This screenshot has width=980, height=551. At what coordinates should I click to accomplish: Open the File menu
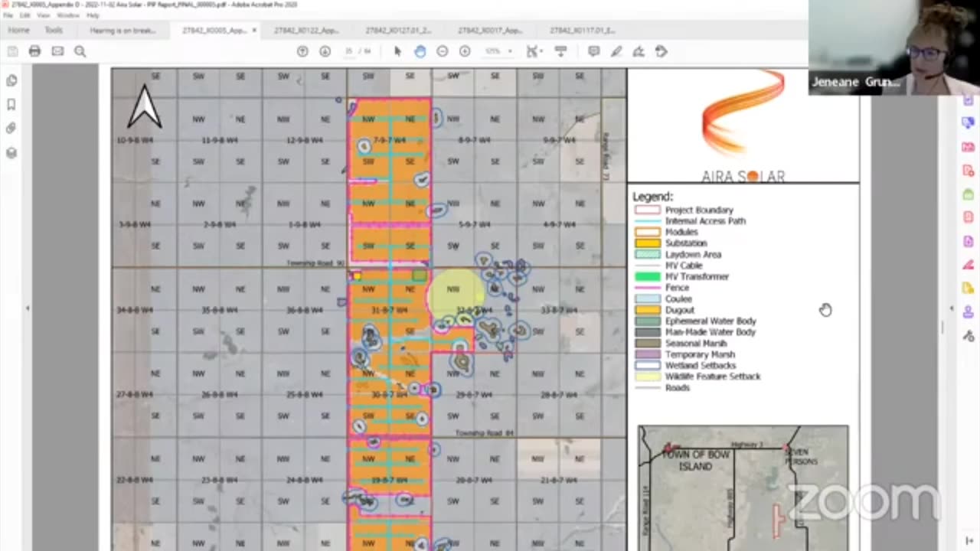pyautogui.click(x=8, y=15)
